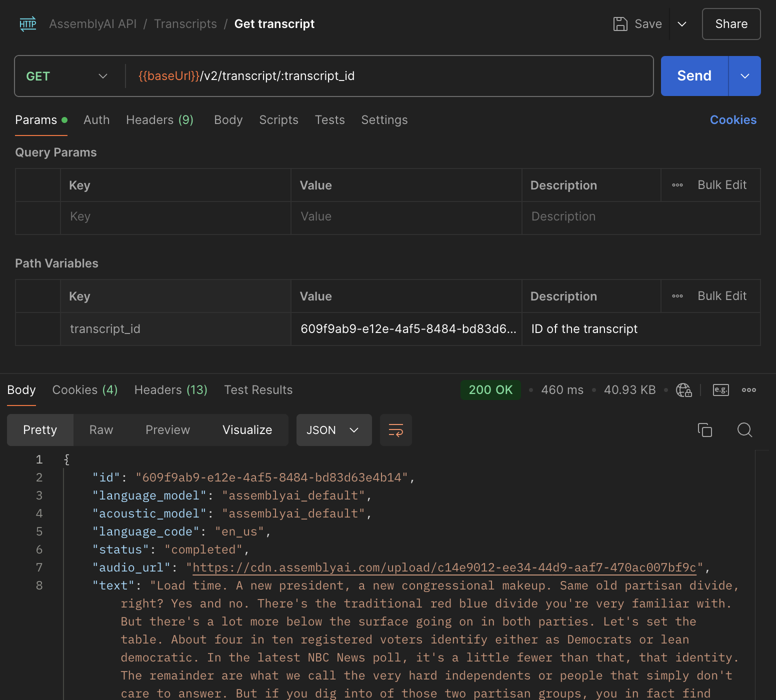
Task: Expand the Send button dropdown arrow
Action: tap(744, 76)
